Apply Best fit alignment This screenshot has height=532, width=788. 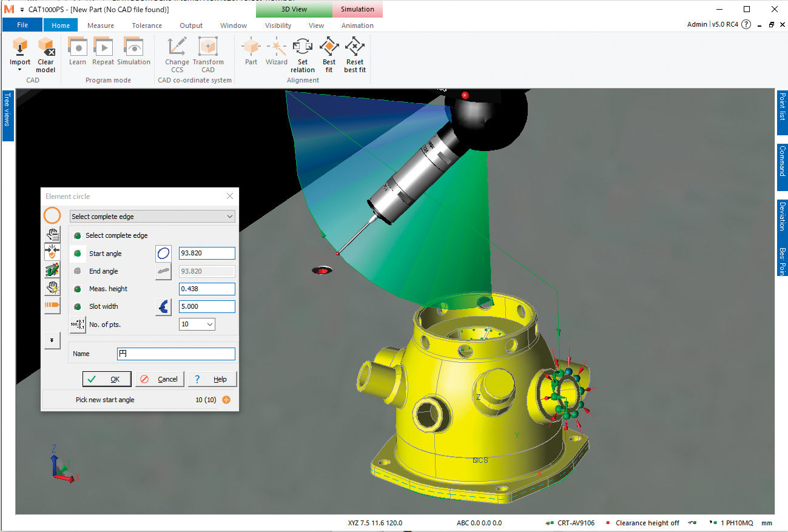328,54
